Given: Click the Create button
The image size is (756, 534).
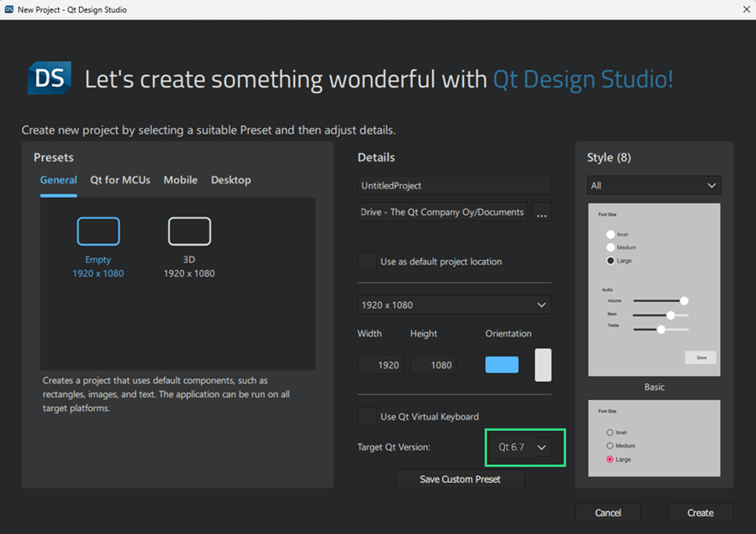Looking at the screenshot, I should (700, 513).
